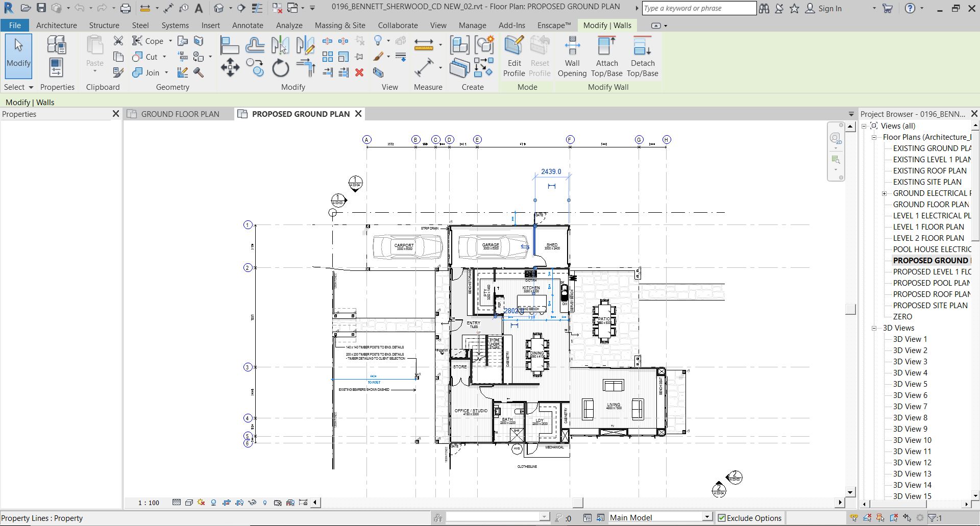
Task: Click Trim/Extend to Corner tool
Action: pos(305,67)
